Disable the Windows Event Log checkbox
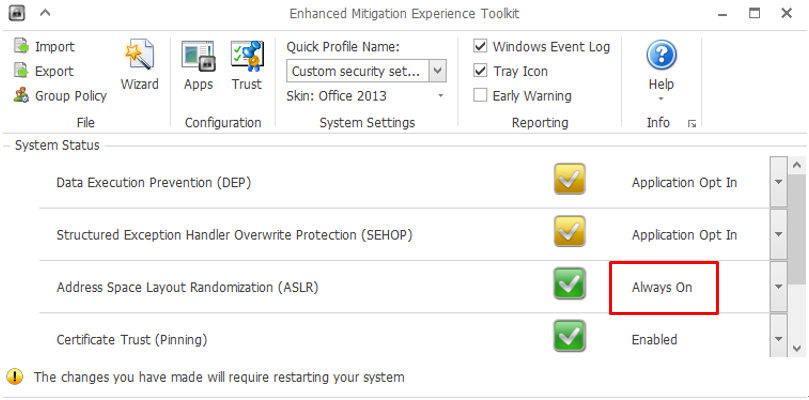Image resolution: width=809 pixels, height=400 pixels. click(480, 46)
